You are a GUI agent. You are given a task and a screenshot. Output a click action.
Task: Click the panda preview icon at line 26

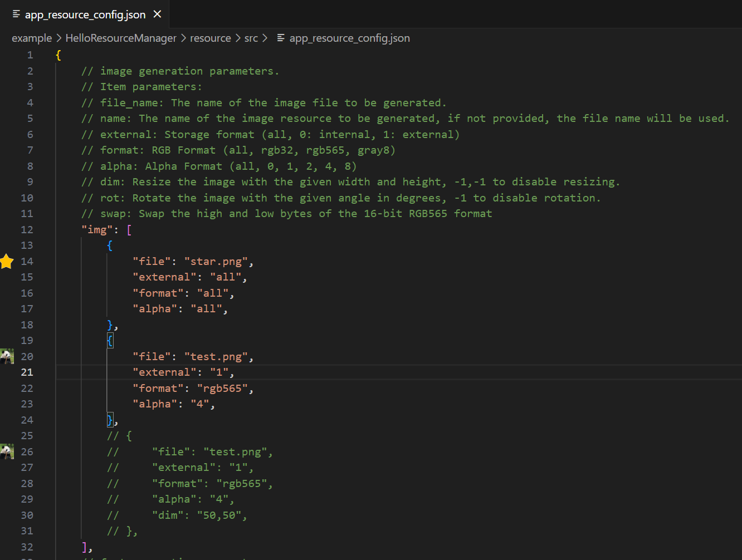(7, 451)
